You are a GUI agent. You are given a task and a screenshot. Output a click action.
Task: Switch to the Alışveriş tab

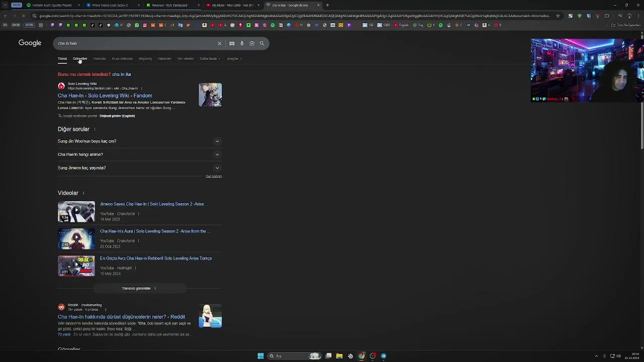[145, 58]
